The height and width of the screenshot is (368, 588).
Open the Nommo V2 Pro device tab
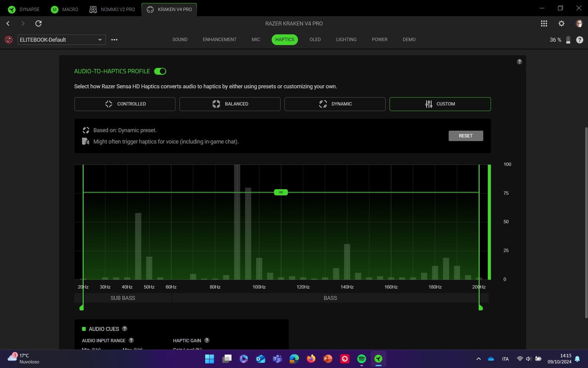point(112,10)
